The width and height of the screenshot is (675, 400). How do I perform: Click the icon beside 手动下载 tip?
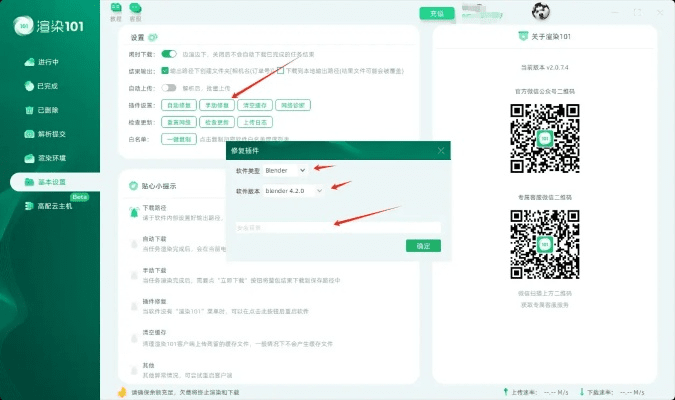[x=134, y=275]
